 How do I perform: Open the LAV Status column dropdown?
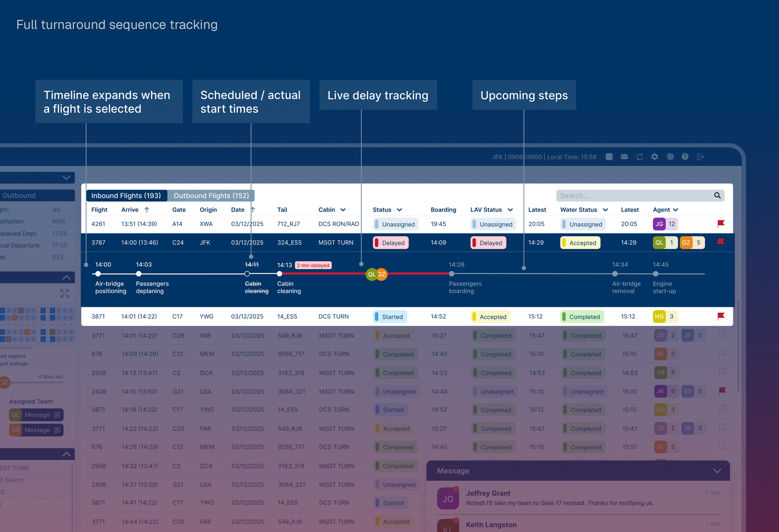point(510,210)
